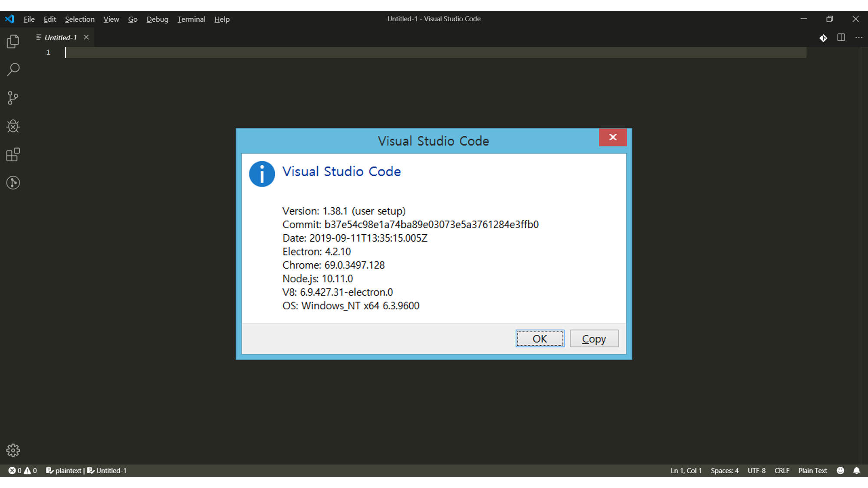The image size is (868, 488).
Task: Click OK to close the dialog
Action: 539,338
